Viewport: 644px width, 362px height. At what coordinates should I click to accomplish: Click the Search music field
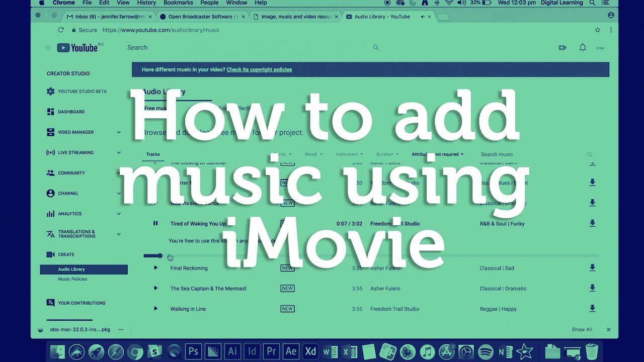(532, 154)
